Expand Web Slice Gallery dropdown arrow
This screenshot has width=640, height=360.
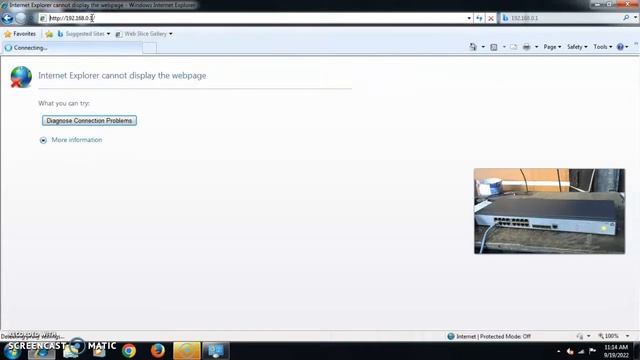171,34
